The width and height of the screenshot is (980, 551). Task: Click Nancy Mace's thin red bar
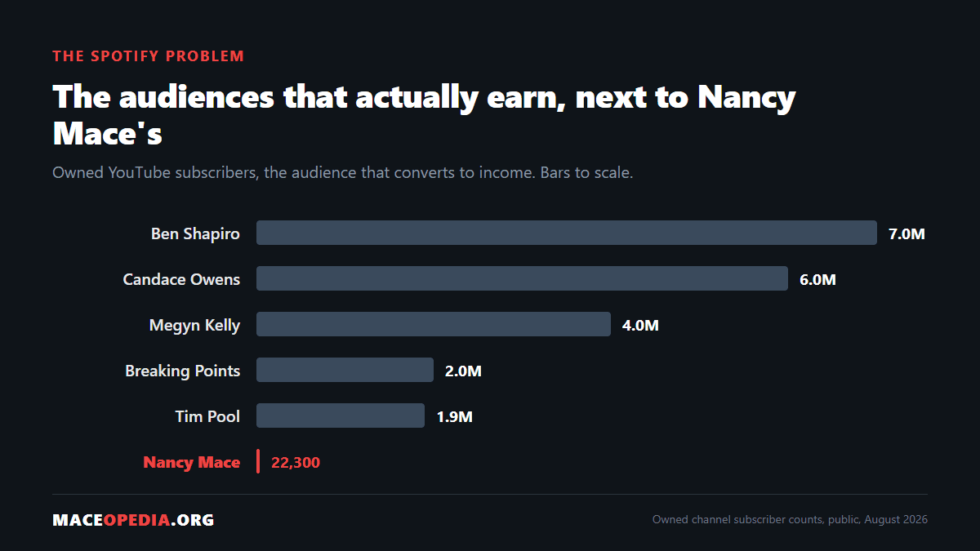pyautogui.click(x=258, y=461)
